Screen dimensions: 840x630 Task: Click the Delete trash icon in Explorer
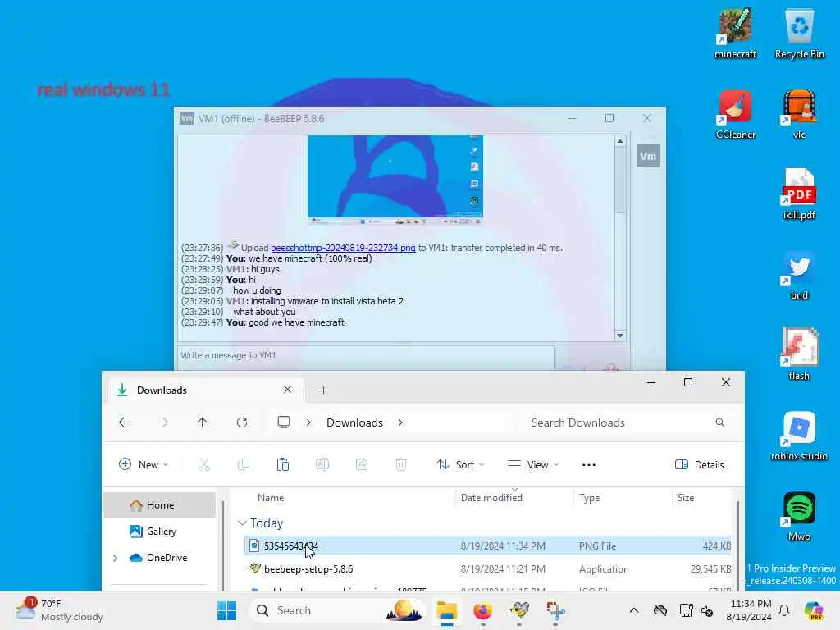click(400, 464)
